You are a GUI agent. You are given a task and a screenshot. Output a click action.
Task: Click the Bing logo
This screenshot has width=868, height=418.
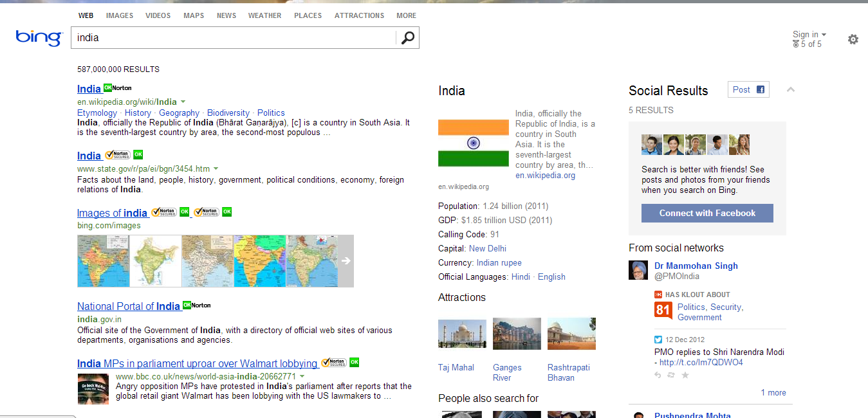(x=39, y=37)
